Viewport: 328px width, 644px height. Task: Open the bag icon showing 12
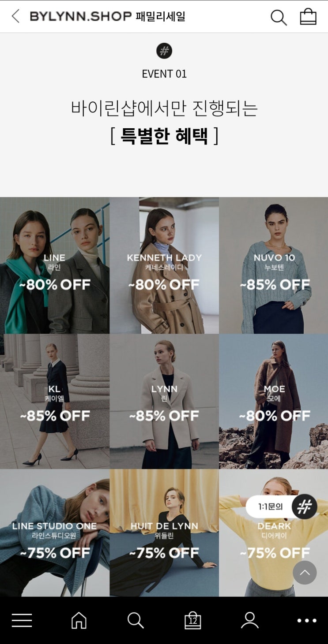192,620
